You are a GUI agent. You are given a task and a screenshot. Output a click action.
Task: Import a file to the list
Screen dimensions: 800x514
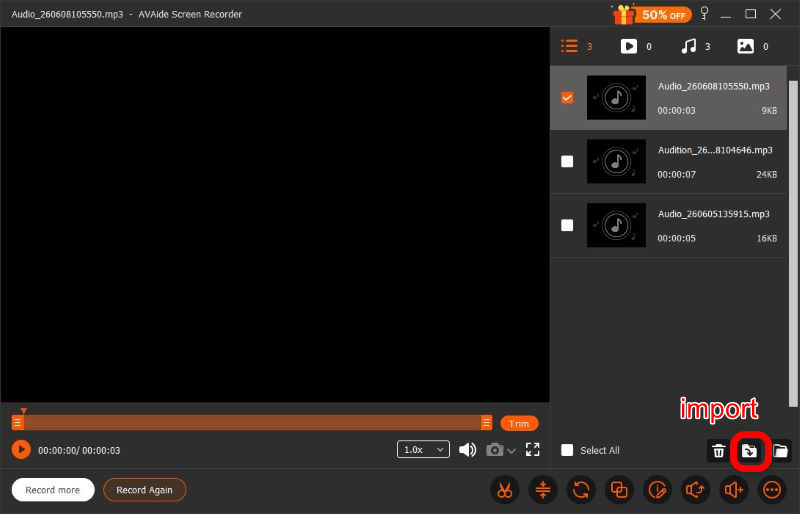[x=749, y=451]
